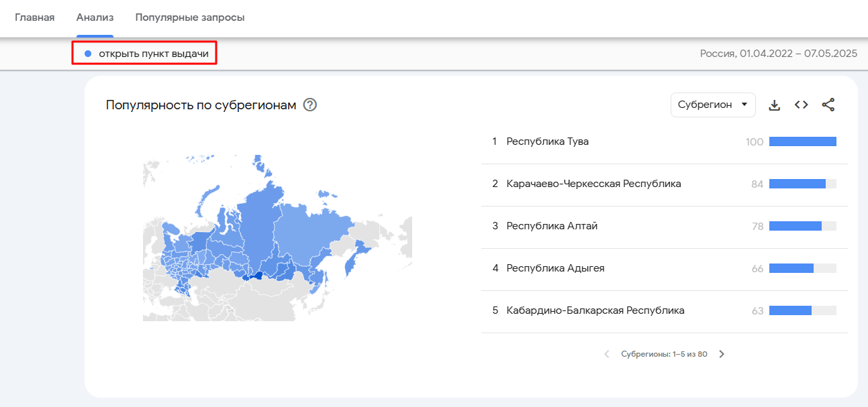Image resolution: width=868 pixels, height=407 pixels.
Task: Open embed code icon
Action: click(801, 105)
